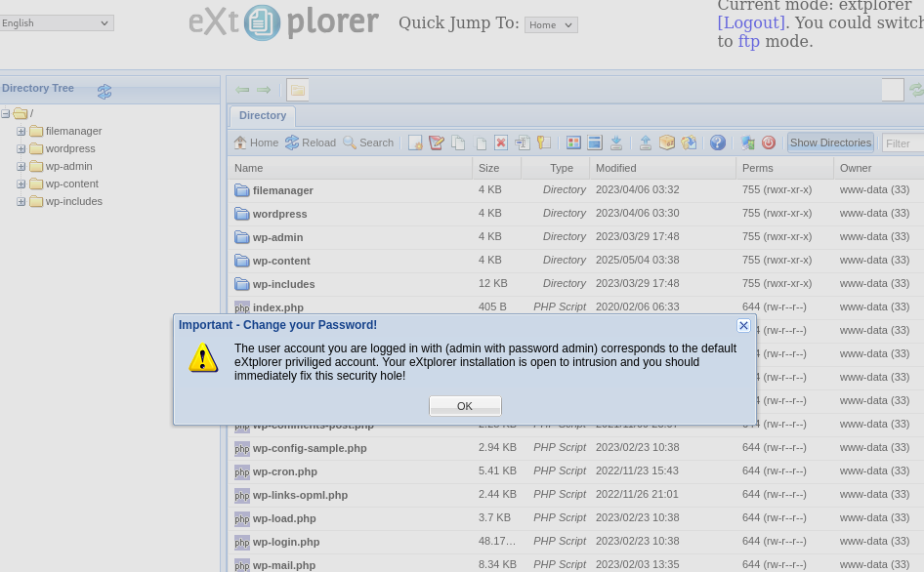Screen dimensions: 924x572
Task: Click the ftp mode link
Action: 748,41
